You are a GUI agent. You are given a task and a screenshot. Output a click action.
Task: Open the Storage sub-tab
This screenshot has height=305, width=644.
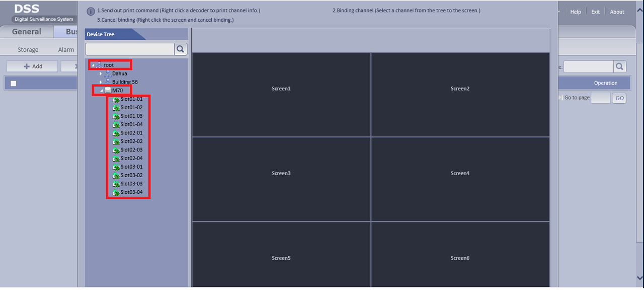[x=28, y=50]
